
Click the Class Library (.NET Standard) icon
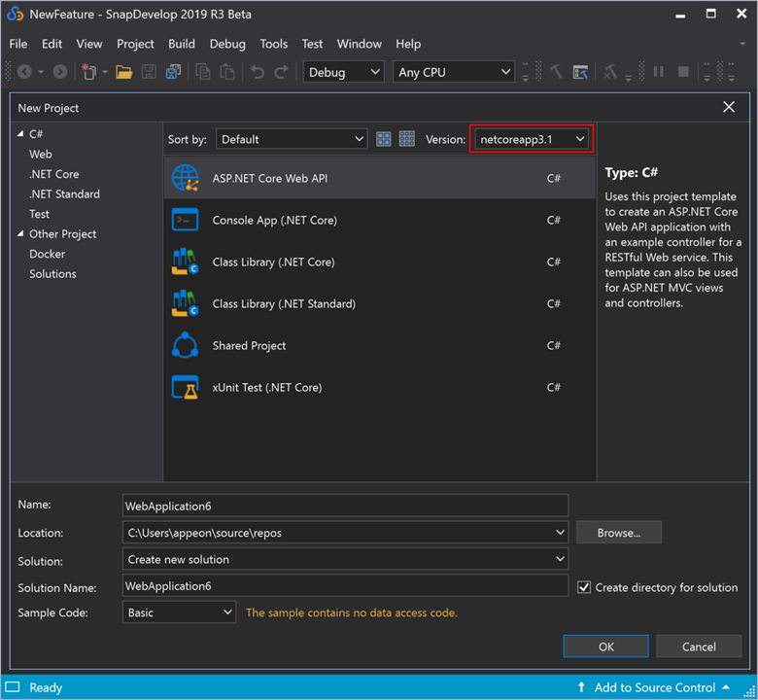[186, 303]
